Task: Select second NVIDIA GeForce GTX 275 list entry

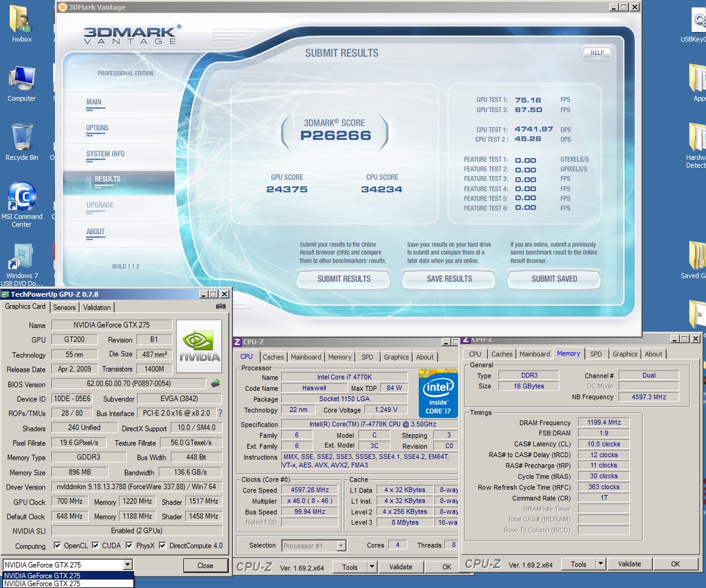Action: pos(68,584)
